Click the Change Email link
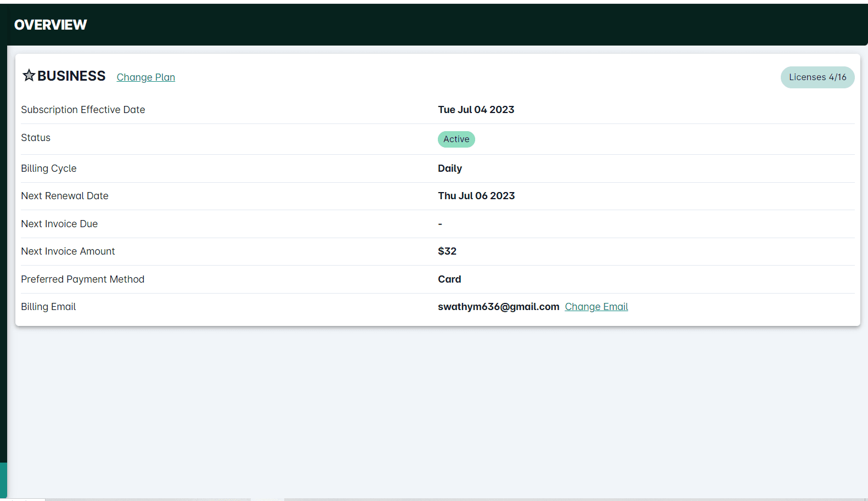Screen dimensions: 868x501 (x=596, y=307)
